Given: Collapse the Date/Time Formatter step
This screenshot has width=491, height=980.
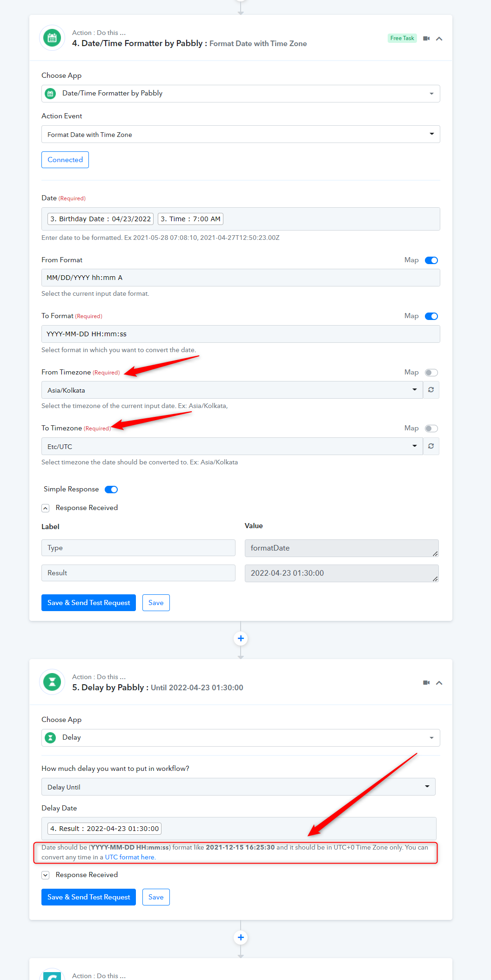Looking at the screenshot, I should tap(439, 39).
